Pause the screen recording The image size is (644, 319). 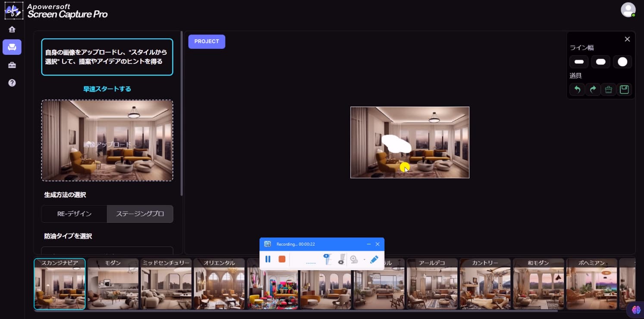pyautogui.click(x=268, y=259)
